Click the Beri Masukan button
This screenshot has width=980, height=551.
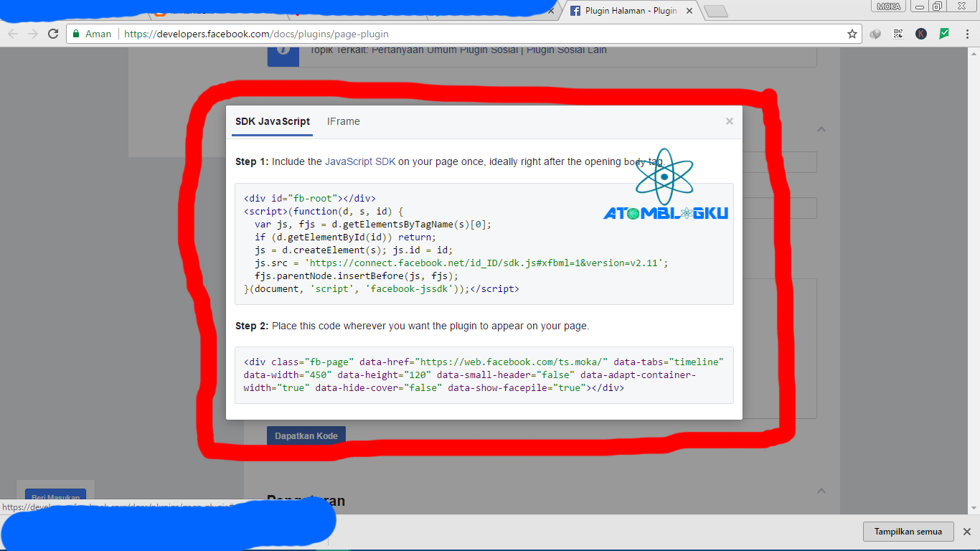point(55,496)
